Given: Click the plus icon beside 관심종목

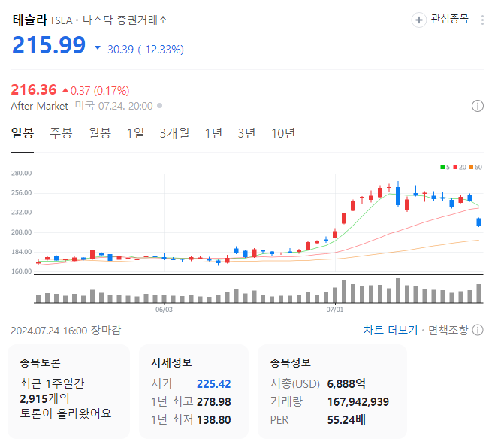Looking at the screenshot, I should click(418, 20).
